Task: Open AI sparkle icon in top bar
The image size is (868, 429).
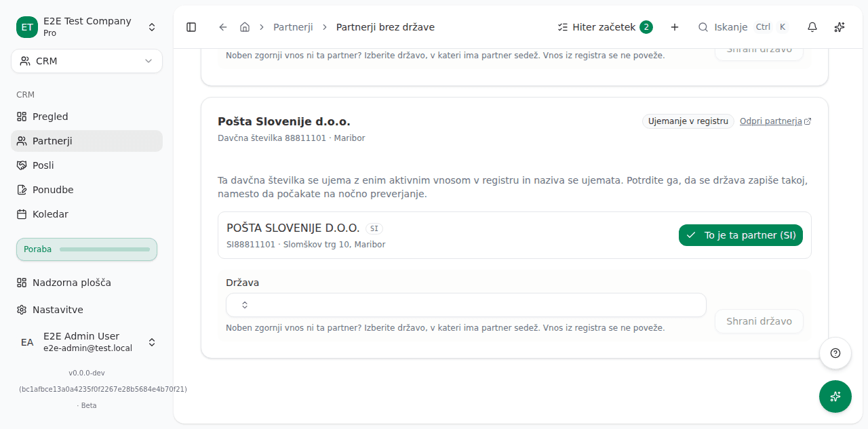Action: click(x=840, y=27)
